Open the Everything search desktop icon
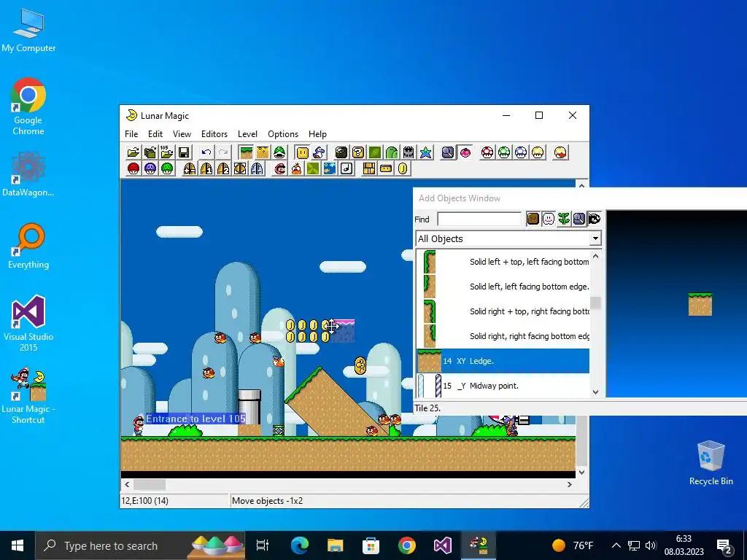 (28, 246)
